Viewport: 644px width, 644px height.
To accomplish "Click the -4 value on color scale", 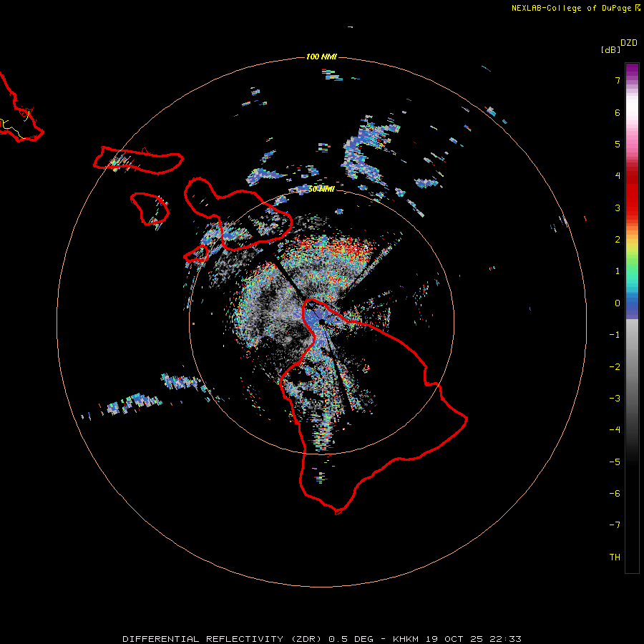I will pos(615,430).
